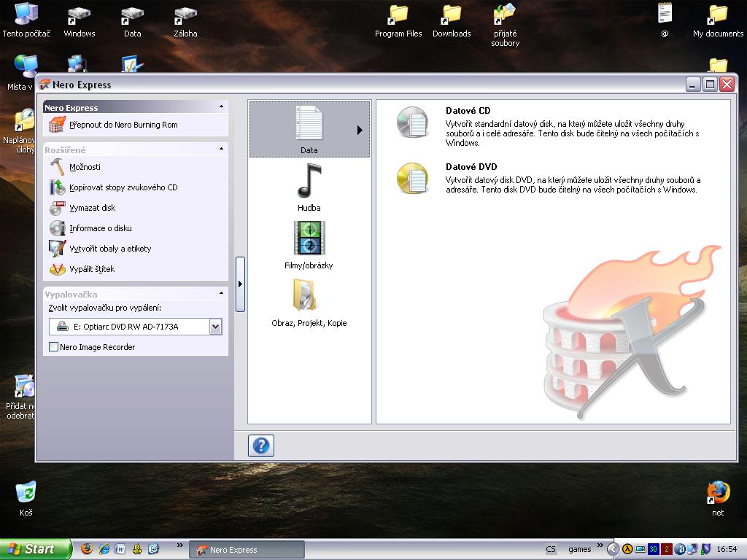
Task: Hide the side panel using the arrow handle
Action: pyautogui.click(x=240, y=284)
